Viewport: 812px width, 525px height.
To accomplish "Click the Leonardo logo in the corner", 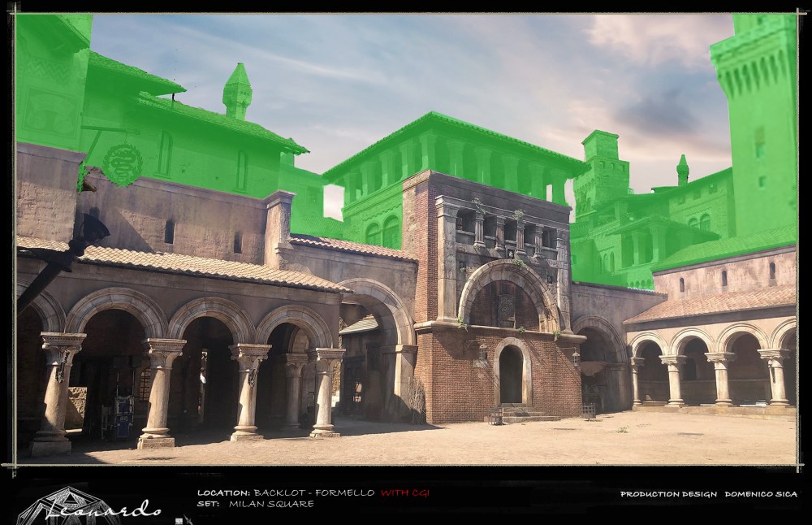I will [89, 507].
